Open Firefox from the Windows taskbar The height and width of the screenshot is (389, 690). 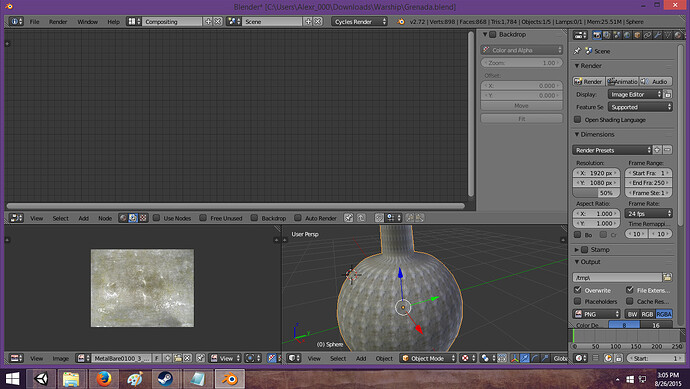pos(104,378)
